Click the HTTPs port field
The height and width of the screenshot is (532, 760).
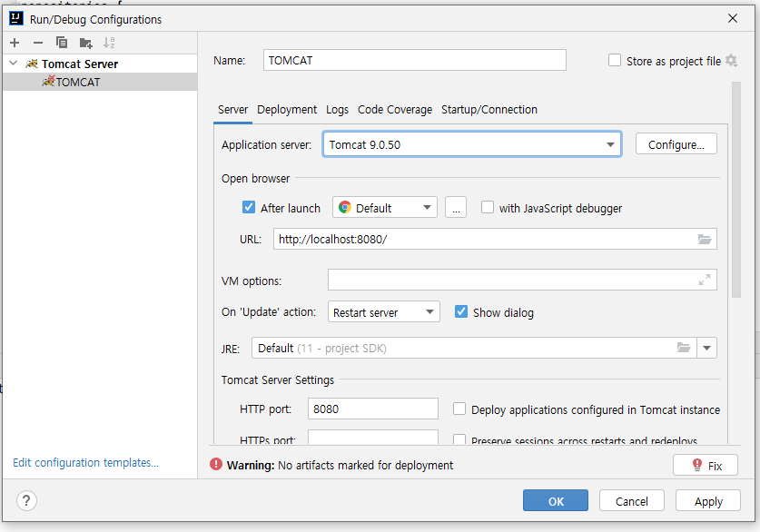372,438
